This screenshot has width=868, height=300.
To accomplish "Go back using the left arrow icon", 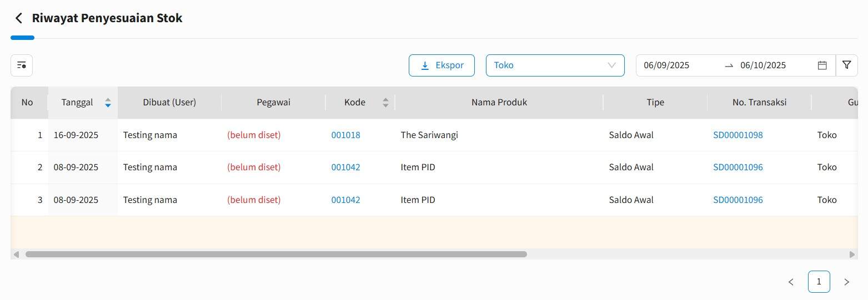I will pos(19,18).
